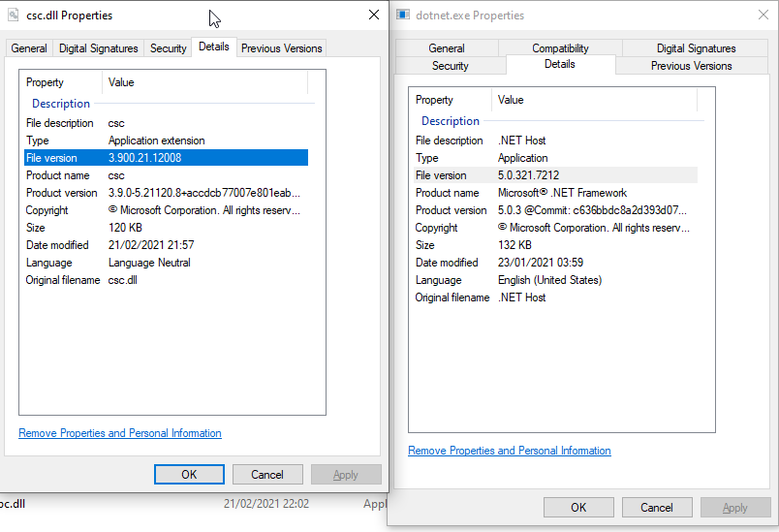Select File description row with value csc
The image size is (779, 532).
click(166, 123)
